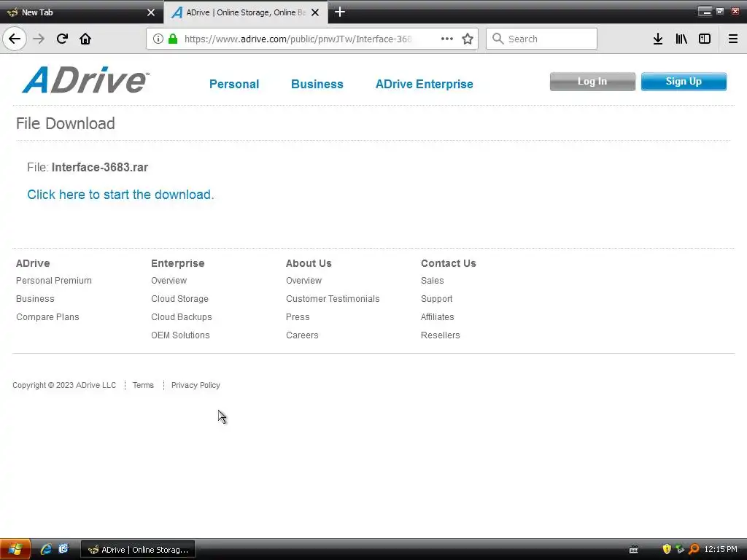Bookmark this page with the star
Screen dimensions: 747x560
pos(468,39)
